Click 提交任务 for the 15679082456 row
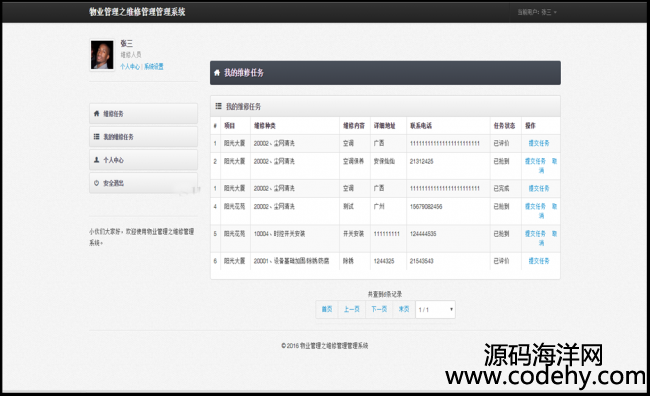This screenshot has width=650, height=396. pyautogui.click(x=535, y=206)
